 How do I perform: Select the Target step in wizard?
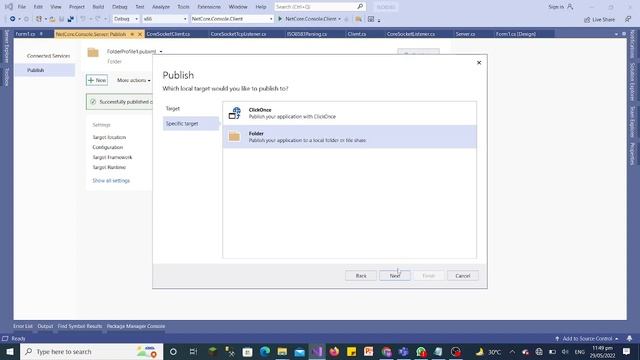[x=173, y=109]
